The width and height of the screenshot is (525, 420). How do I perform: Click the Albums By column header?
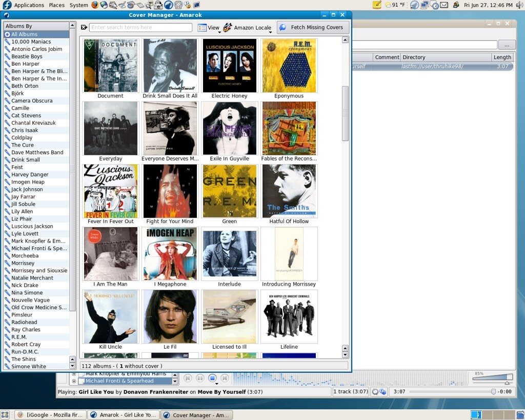[36, 26]
